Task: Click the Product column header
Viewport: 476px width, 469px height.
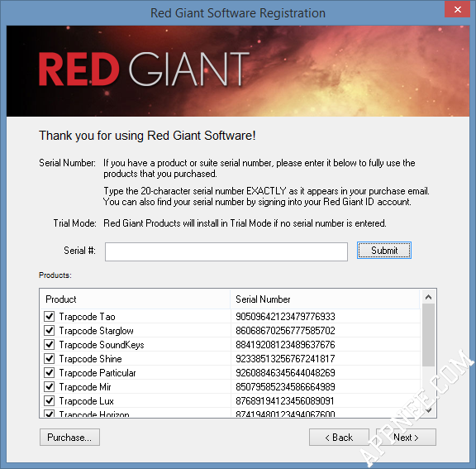Action: 135,299
